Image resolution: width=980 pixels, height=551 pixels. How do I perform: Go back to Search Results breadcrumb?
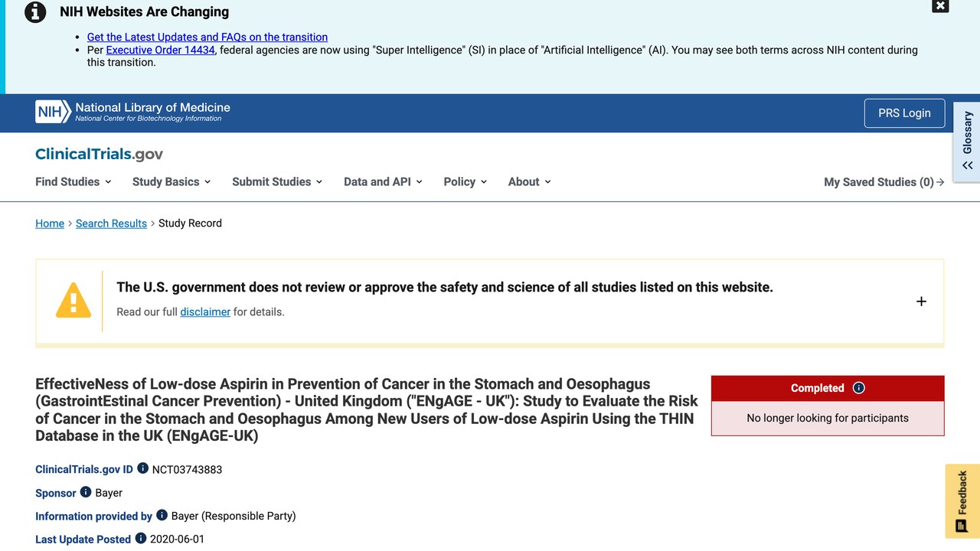click(111, 223)
